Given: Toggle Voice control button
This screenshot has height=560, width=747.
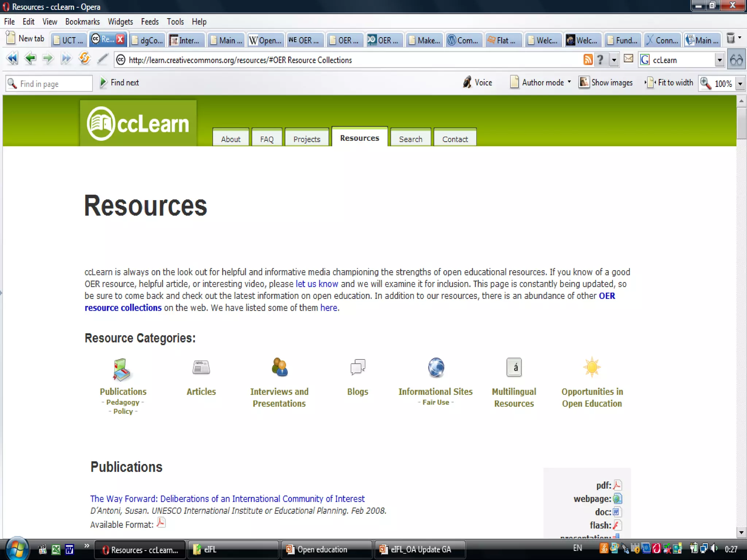Looking at the screenshot, I should click(x=477, y=83).
